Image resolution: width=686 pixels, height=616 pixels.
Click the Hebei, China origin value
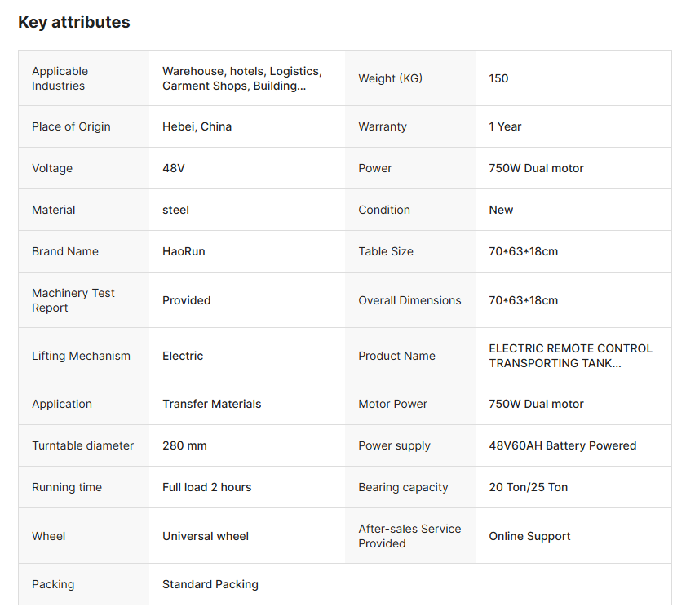(x=197, y=126)
